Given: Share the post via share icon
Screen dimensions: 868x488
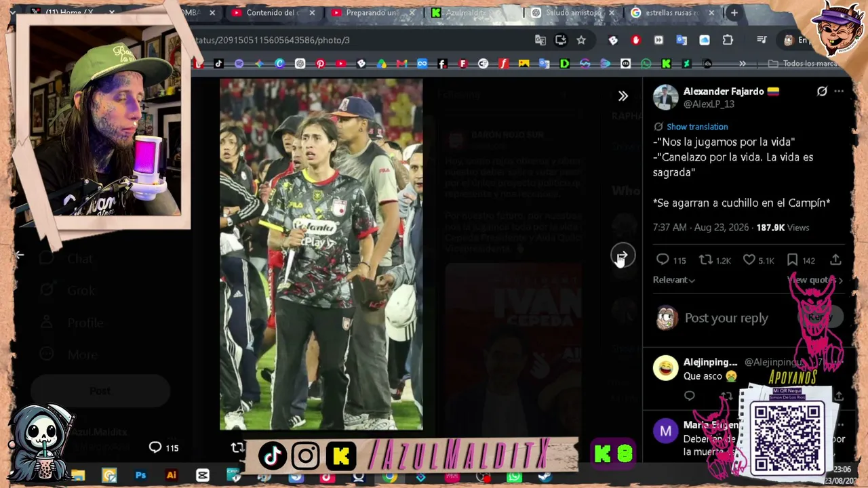Looking at the screenshot, I should point(835,260).
